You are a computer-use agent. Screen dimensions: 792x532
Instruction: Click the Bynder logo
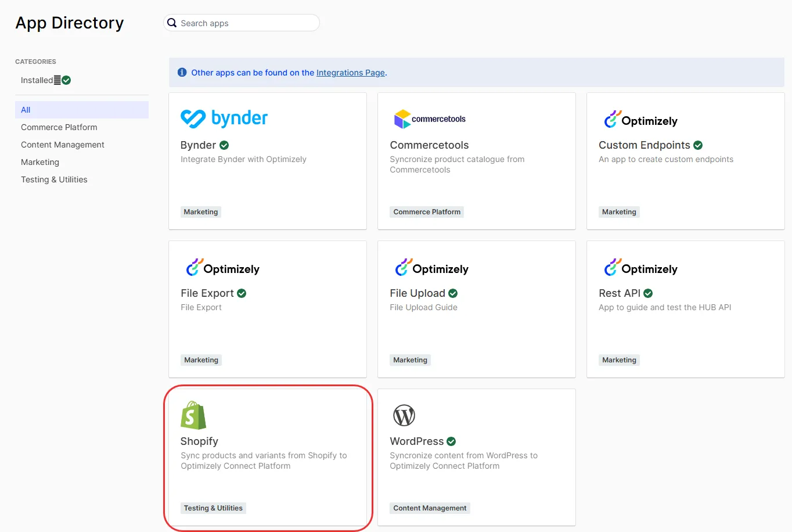coord(224,118)
